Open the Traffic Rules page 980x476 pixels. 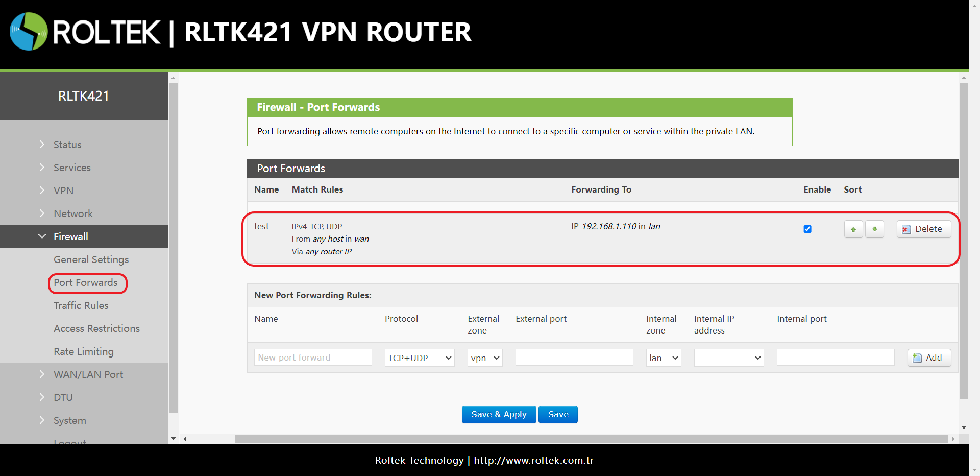tap(81, 305)
